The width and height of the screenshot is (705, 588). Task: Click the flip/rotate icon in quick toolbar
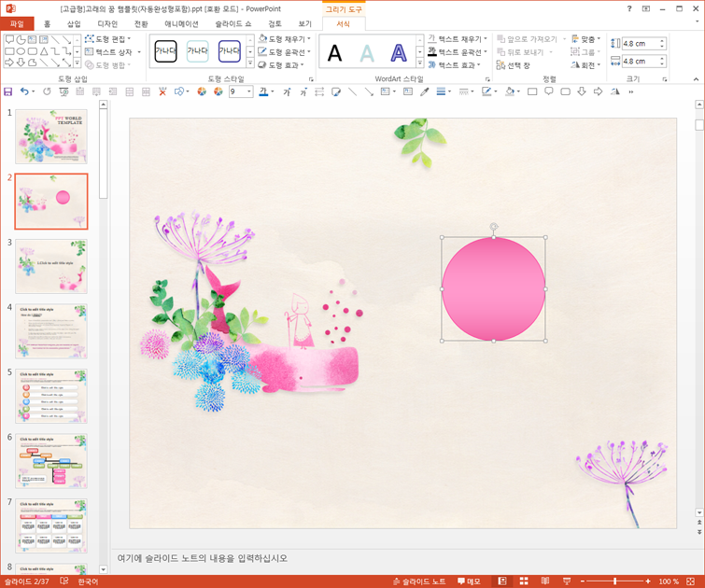(615, 91)
